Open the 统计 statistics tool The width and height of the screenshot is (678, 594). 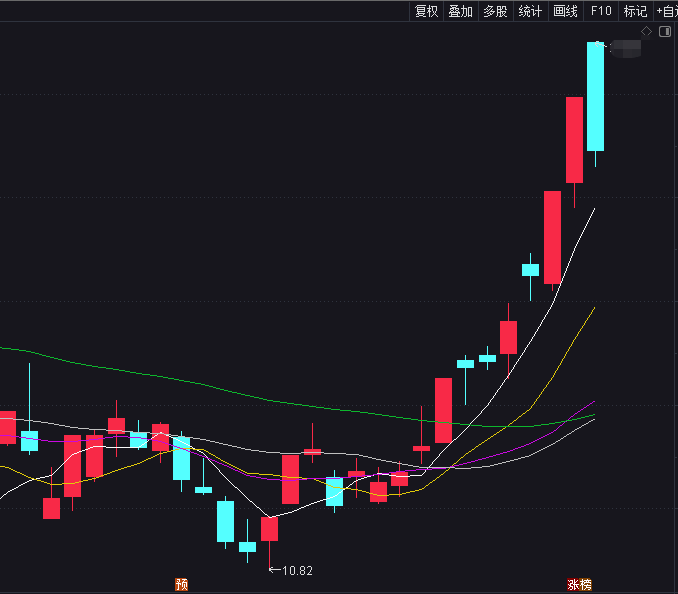(531, 11)
